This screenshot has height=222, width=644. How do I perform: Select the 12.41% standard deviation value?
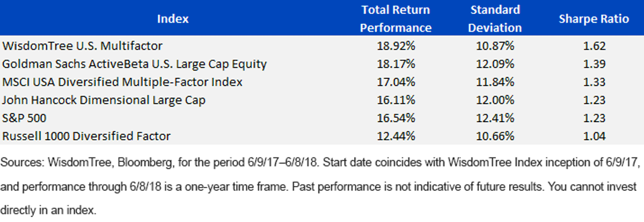495,118
